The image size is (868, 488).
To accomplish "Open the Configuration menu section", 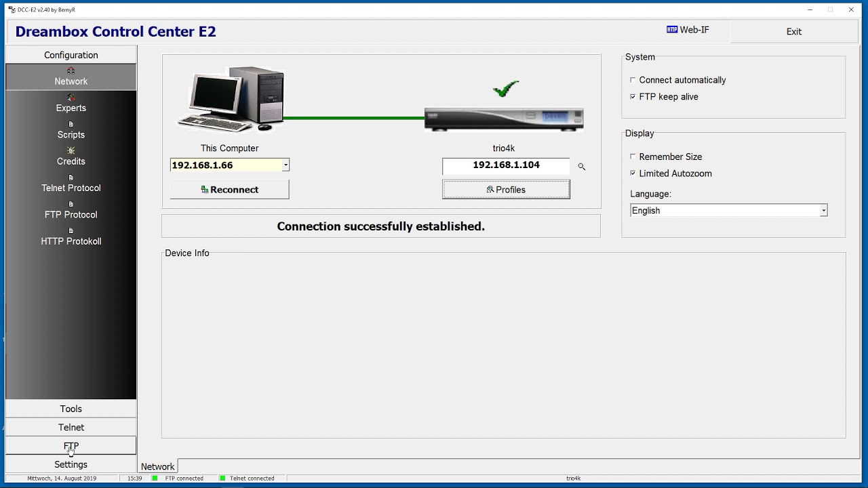I will pos(71,55).
